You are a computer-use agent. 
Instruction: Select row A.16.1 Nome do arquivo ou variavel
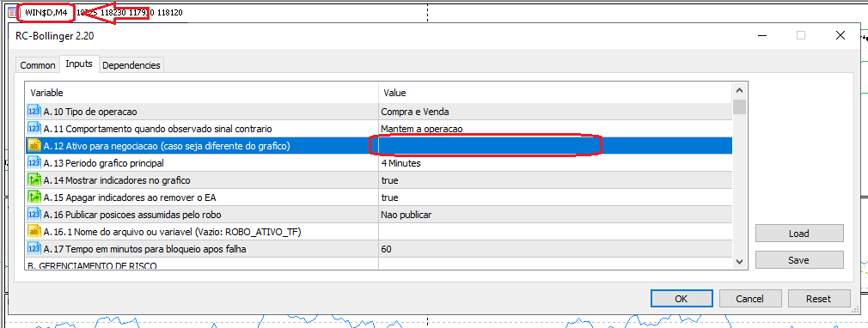click(x=379, y=232)
